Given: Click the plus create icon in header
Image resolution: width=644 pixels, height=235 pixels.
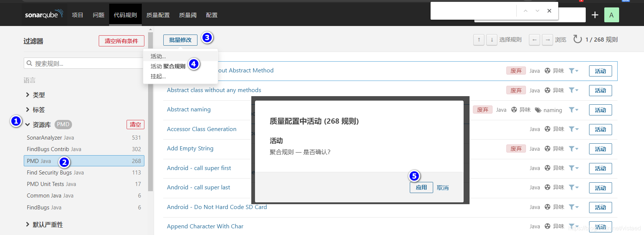Looking at the screenshot, I should click(x=595, y=15).
